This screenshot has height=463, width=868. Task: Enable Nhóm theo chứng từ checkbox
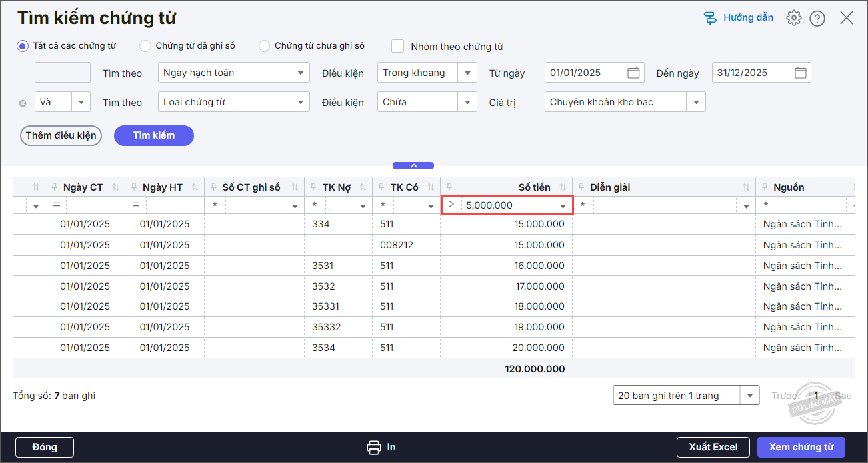(x=398, y=46)
